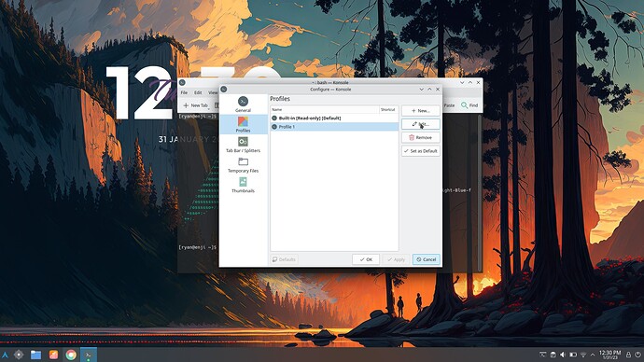Create a new profile with New...
This screenshot has width=644, height=362.
421,111
